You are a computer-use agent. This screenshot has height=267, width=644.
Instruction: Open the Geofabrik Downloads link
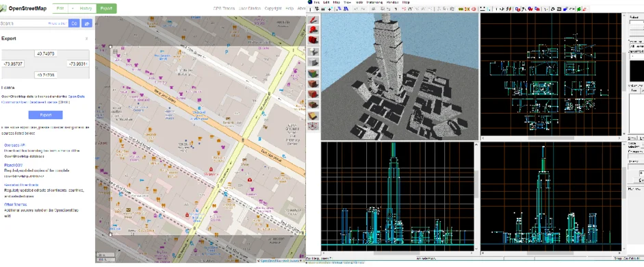coord(21,185)
